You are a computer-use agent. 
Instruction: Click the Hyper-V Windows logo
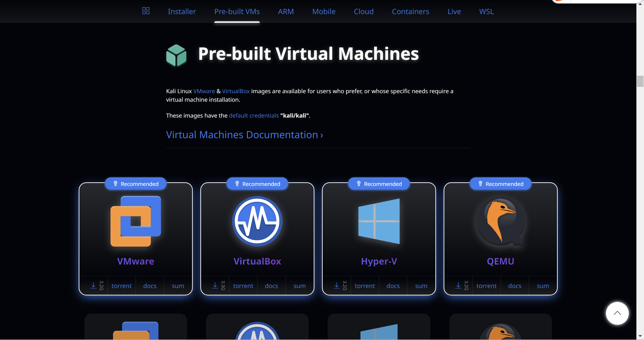pyautogui.click(x=379, y=221)
